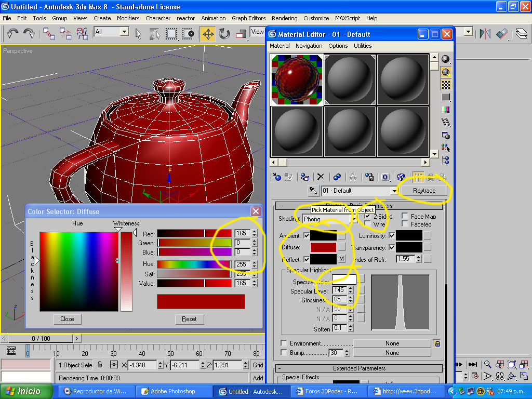Open the Graph Editors menu
The width and height of the screenshot is (532, 399).
[249, 18]
